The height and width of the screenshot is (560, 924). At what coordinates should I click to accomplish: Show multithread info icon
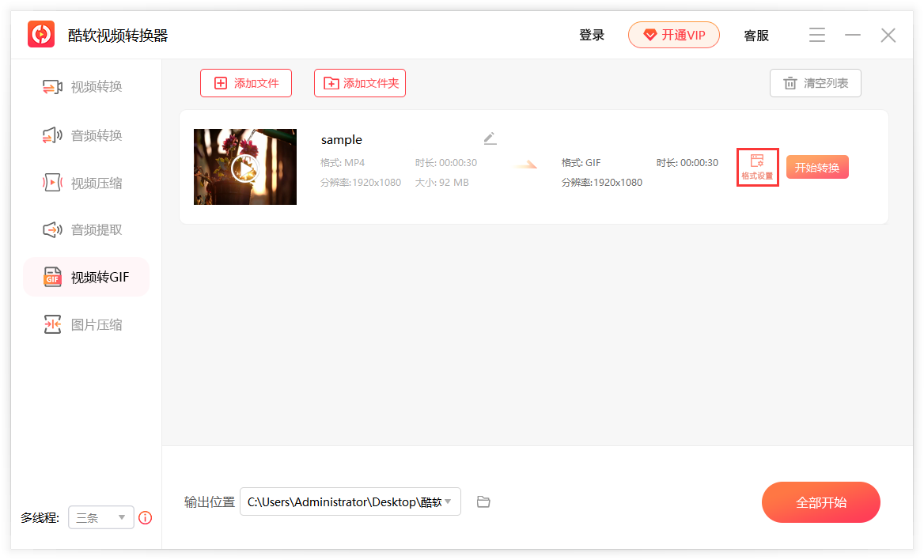pyautogui.click(x=145, y=517)
